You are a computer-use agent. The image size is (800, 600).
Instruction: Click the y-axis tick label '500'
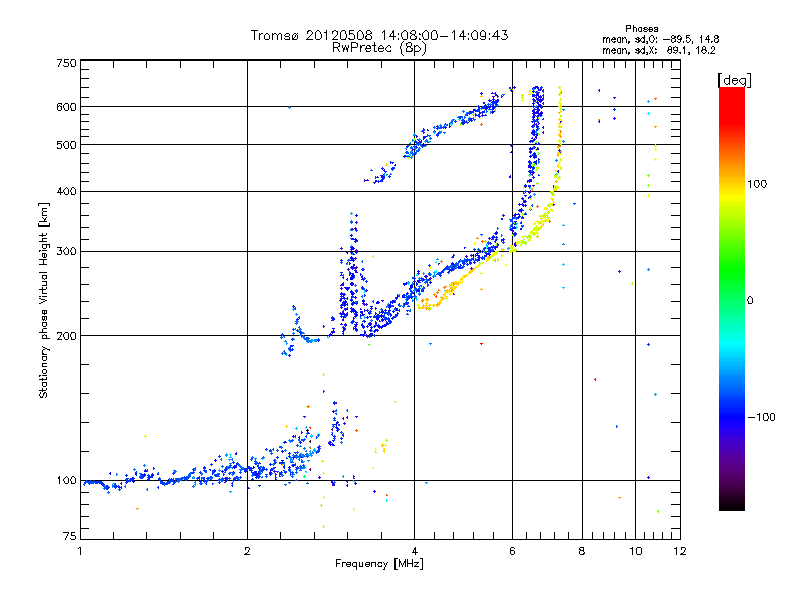(x=66, y=145)
